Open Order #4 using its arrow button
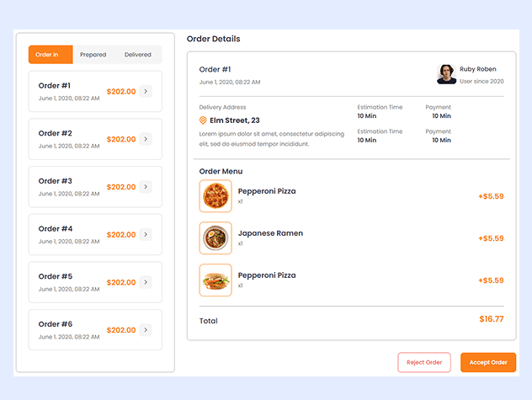Image resolution: width=532 pixels, height=400 pixels. coord(146,234)
